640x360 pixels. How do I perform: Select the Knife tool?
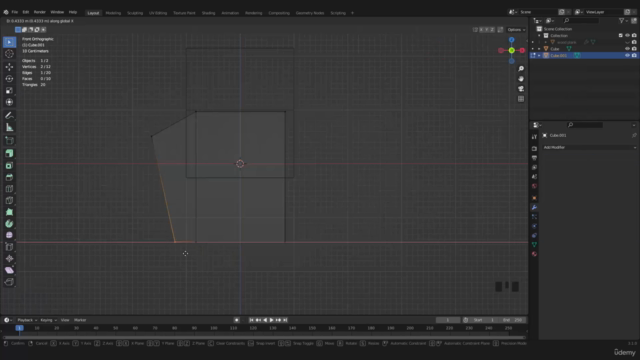(x=9, y=200)
